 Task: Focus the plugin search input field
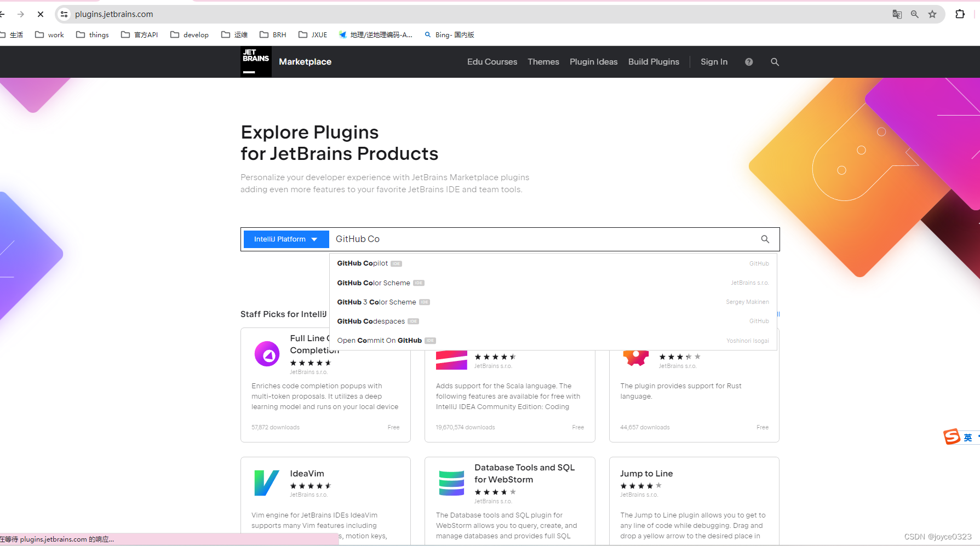point(542,239)
